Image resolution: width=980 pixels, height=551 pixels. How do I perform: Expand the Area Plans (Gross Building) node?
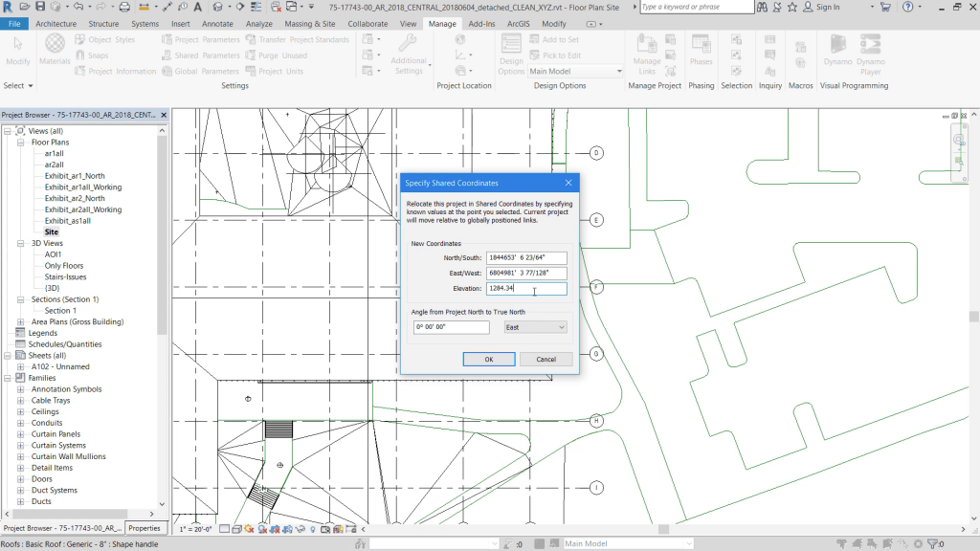tap(20, 321)
